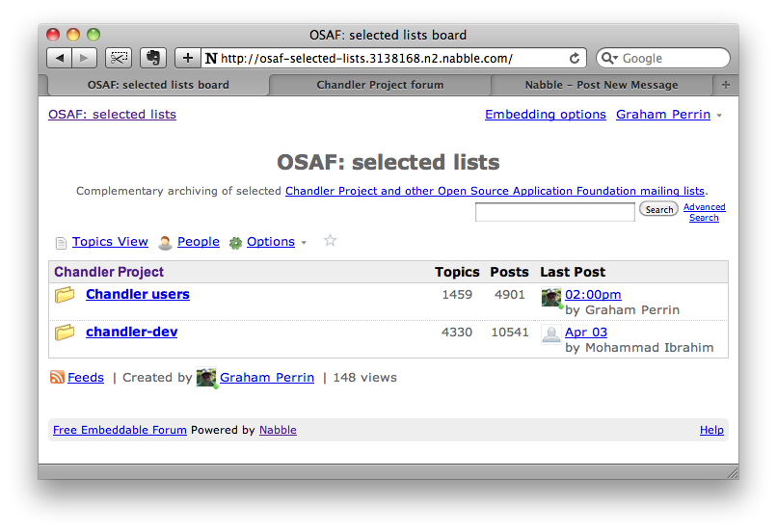Image resolution: width=777 pixels, height=532 pixels.
Task: Switch to the Chandler Project forum tab
Action: pos(380,85)
